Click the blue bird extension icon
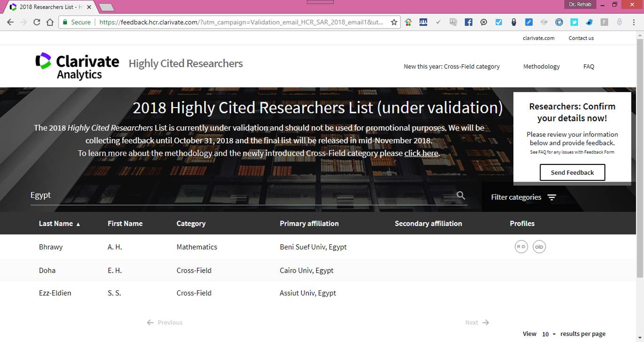The image size is (644, 342). (589, 22)
